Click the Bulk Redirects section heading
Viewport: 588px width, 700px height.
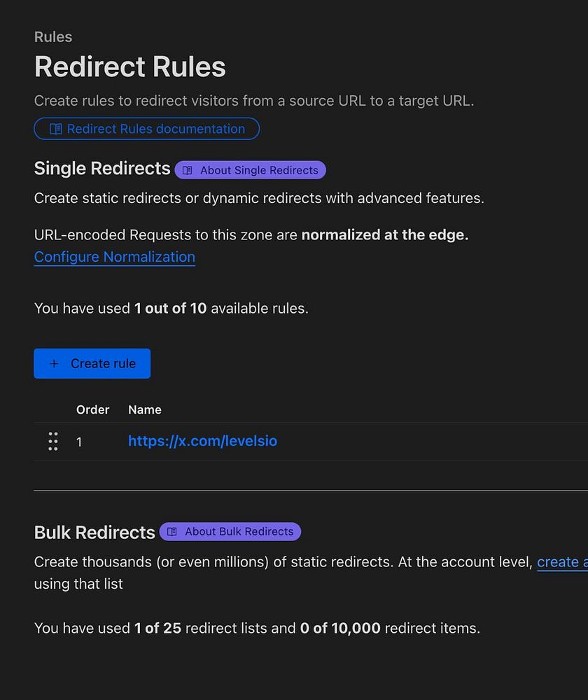click(x=94, y=532)
